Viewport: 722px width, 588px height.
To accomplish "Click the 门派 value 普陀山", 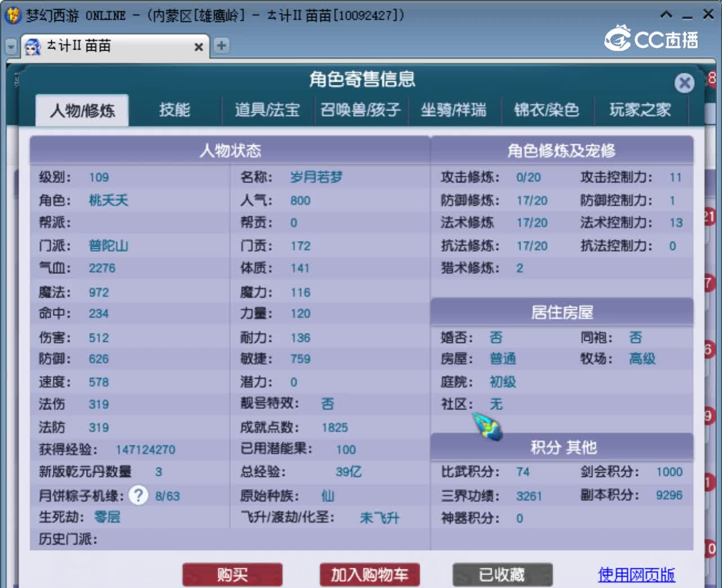I will click(x=108, y=246).
